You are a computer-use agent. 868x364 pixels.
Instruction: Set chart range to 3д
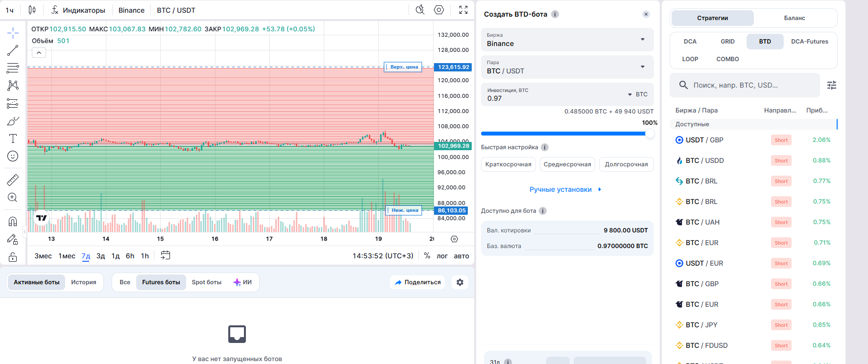coord(100,256)
